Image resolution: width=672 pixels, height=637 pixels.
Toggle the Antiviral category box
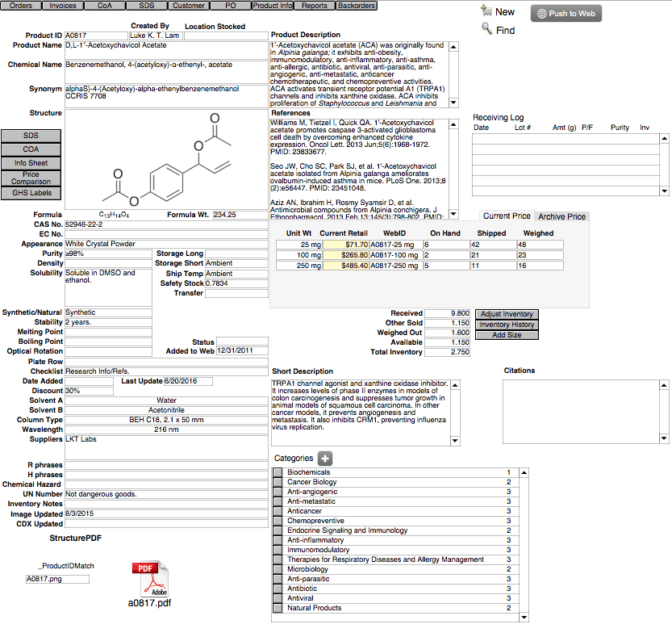278,598
